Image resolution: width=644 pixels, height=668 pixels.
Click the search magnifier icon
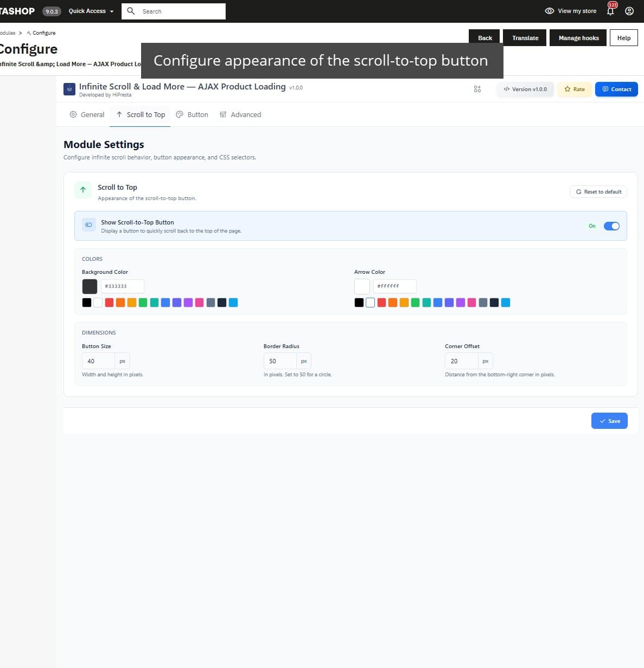[131, 11]
